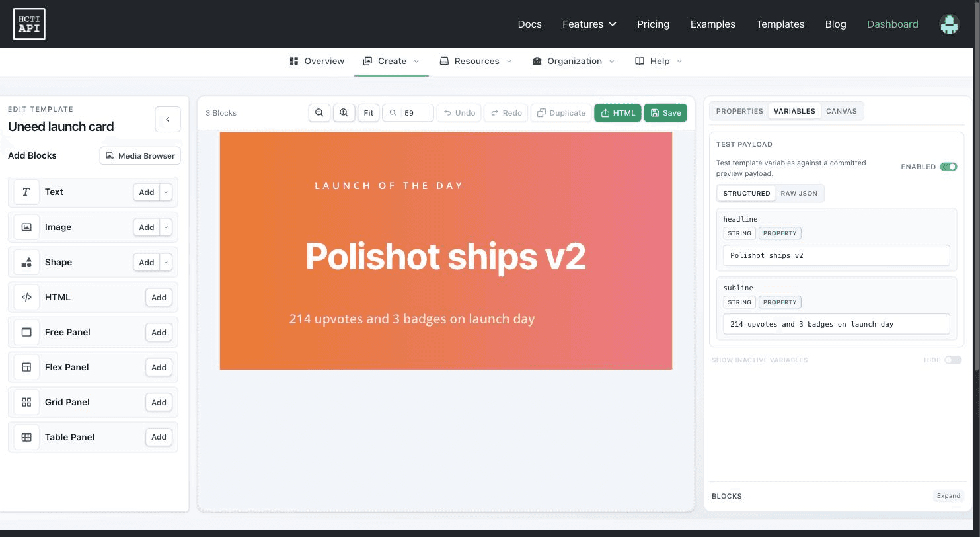Viewport: 980px width, 537px height.
Task: Open the Templates link
Action: [780, 24]
